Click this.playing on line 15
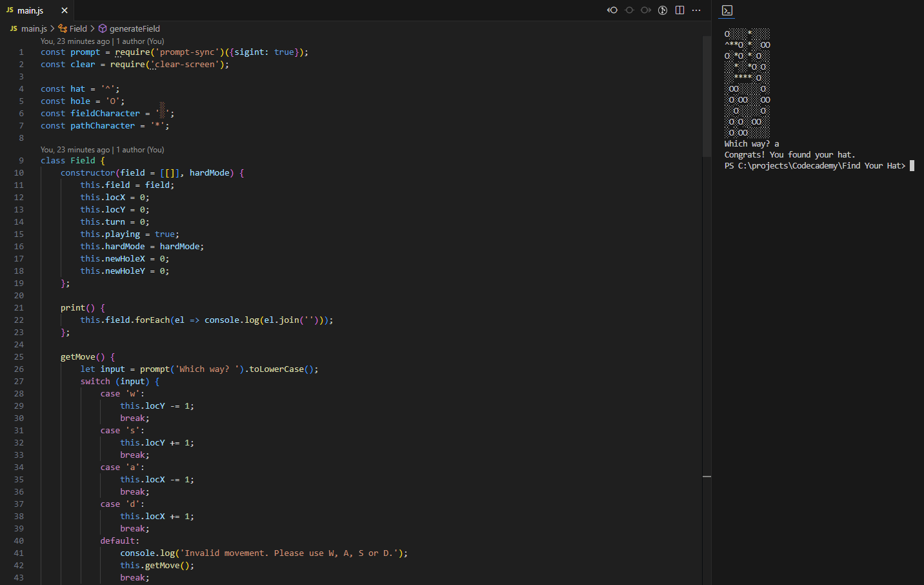Screen dimensions: 924x585 point(110,234)
